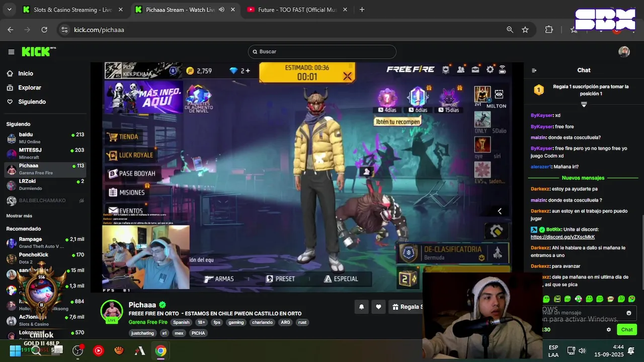Open the emoji picker in the chat box
This screenshot has width=644, height=362.
tap(628, 313)
